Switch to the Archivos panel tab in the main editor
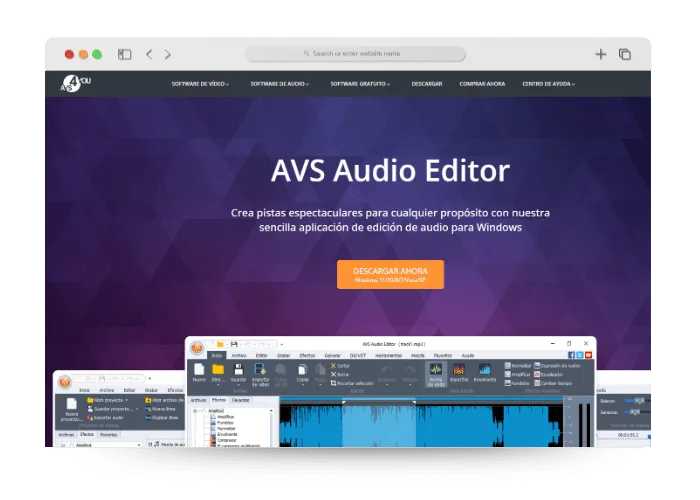This screenshot has height=500, width=700. pyautogui.click(x=199, y=400)
